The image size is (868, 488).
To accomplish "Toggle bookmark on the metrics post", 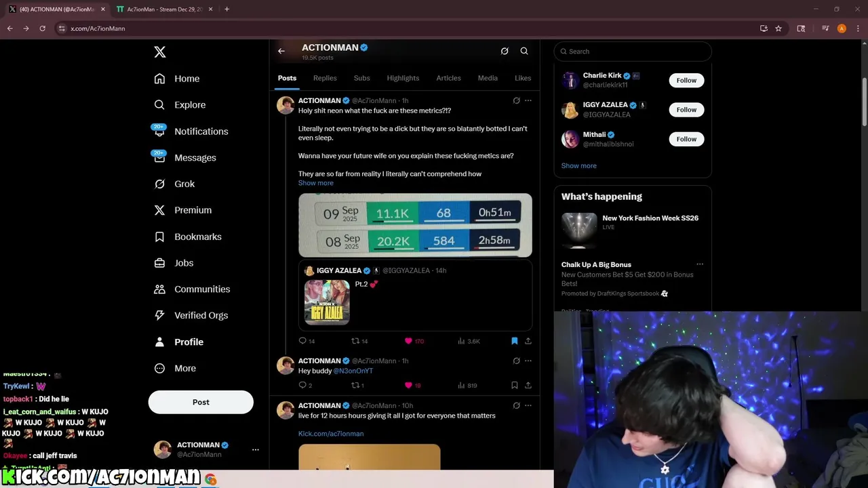I will [x=515, y=341].
